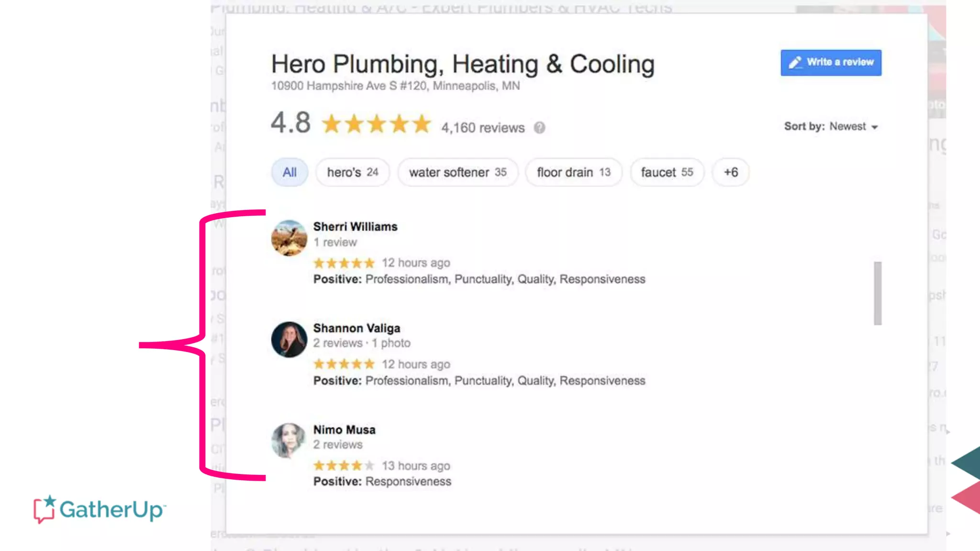
Task: Filter reviews by hero's keyword
Action: tap(352, 172)
